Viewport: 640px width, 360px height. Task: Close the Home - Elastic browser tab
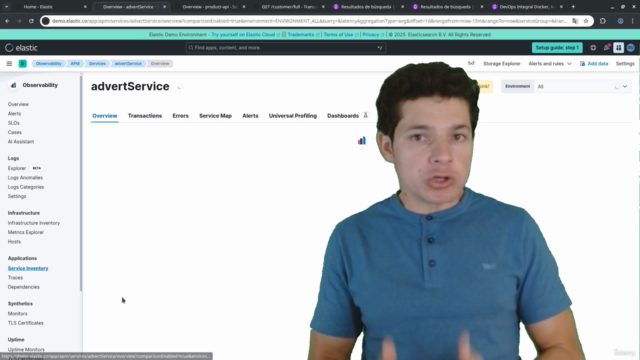pos(85,7)
